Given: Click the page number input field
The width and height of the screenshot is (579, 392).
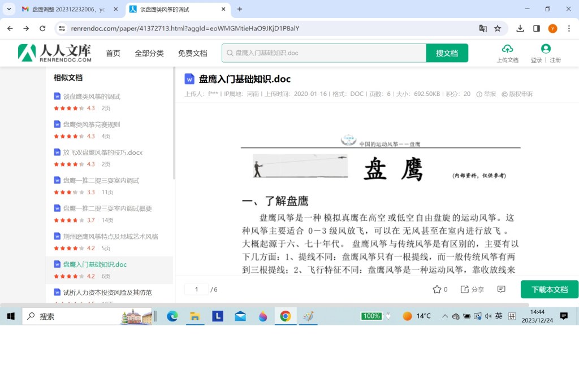Looking at the screenshot, I should [x=196, y=289].
